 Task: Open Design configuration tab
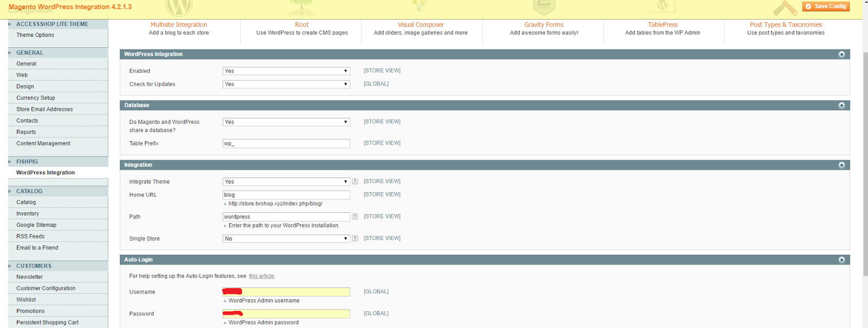[25, 86]
